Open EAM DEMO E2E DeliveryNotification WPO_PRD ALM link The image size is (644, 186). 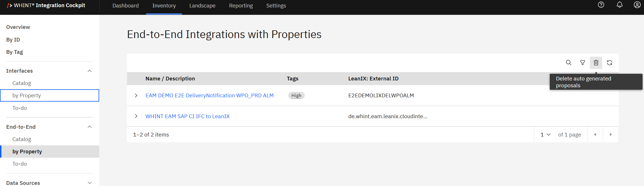pyautogui.click(x=209, y=96)
